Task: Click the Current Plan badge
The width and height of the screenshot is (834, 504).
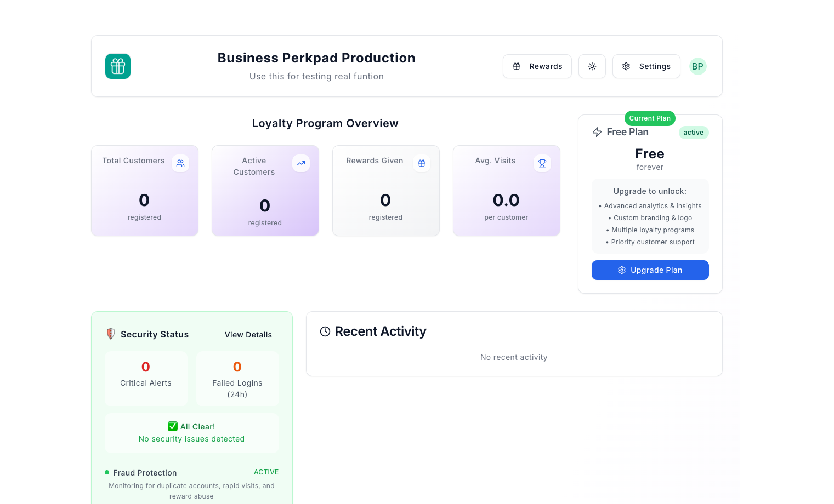Action: (650, 118)
